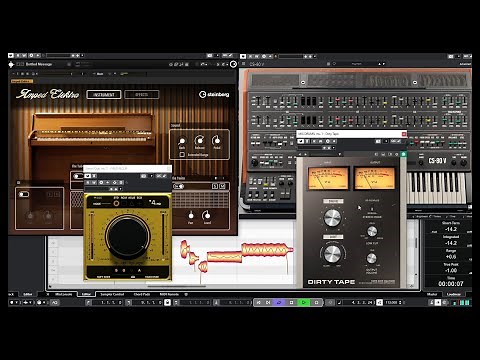Toggle bypass icon in Amped Elektro plugin window

coord(11,56)
